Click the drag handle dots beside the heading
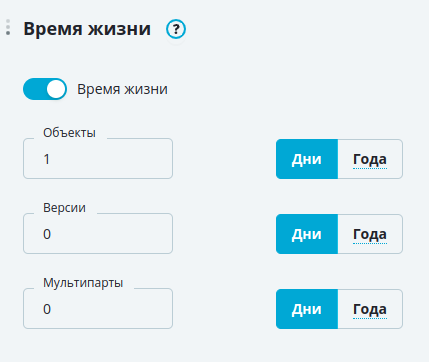 tap(8, 27)
